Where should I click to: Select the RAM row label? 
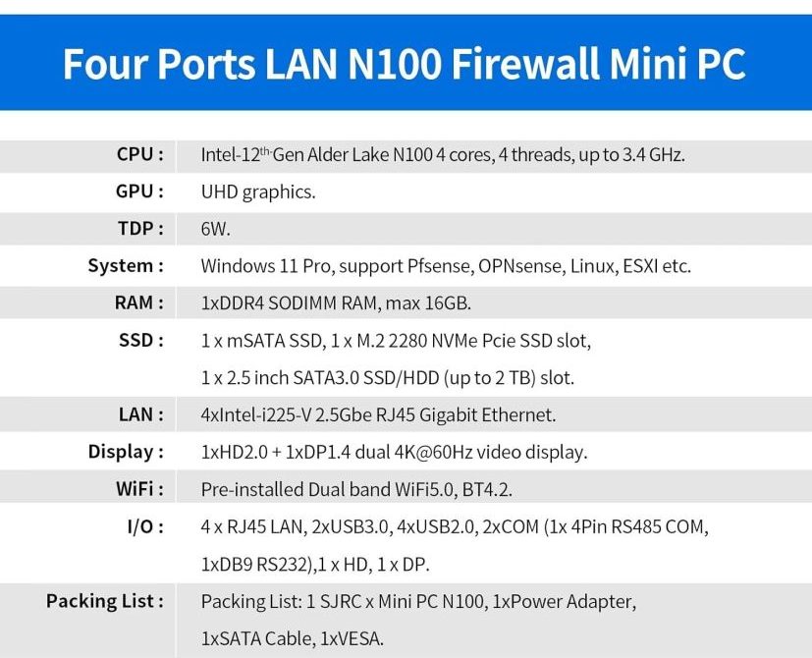point(139,302)
